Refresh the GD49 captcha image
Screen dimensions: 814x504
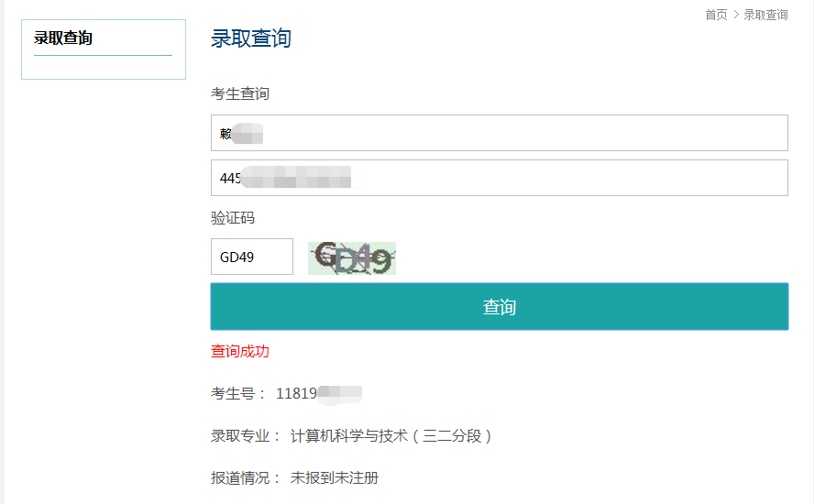pos(351,257)
